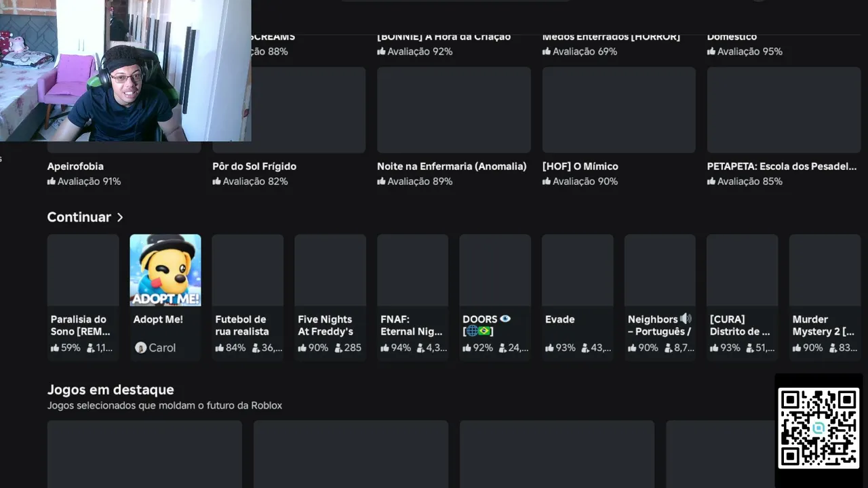Open the Evade game thumbnail
The width and height of the screenshot is (868, 488).
(x=578, y=270)
